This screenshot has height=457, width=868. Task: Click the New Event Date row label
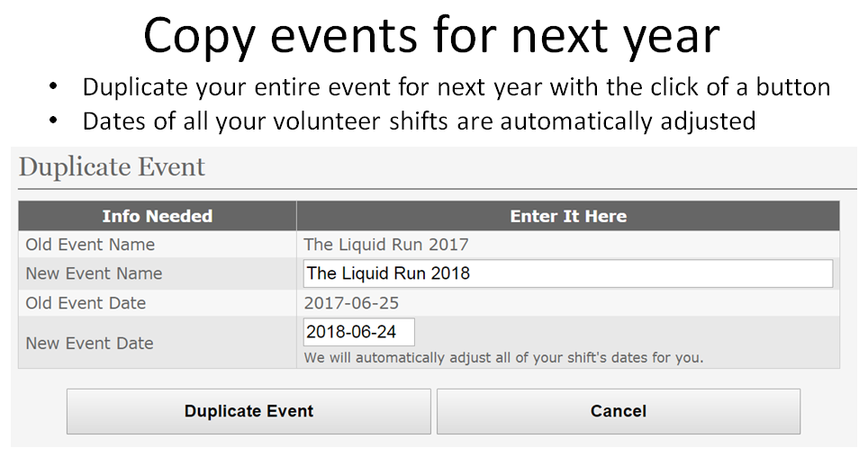coord(89,343)
